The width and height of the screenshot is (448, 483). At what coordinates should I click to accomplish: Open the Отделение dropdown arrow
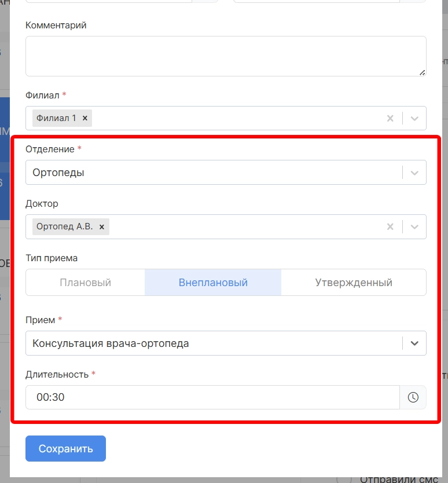(x=414, y=173)
